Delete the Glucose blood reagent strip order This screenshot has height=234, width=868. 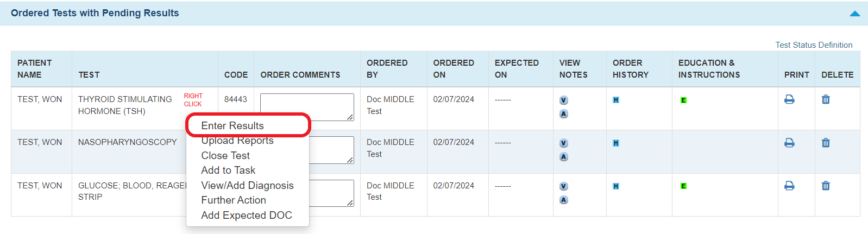click(826, 186)
